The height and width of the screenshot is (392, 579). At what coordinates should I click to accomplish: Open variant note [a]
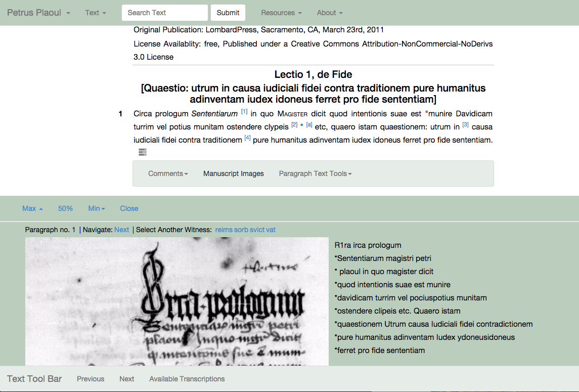309,125
